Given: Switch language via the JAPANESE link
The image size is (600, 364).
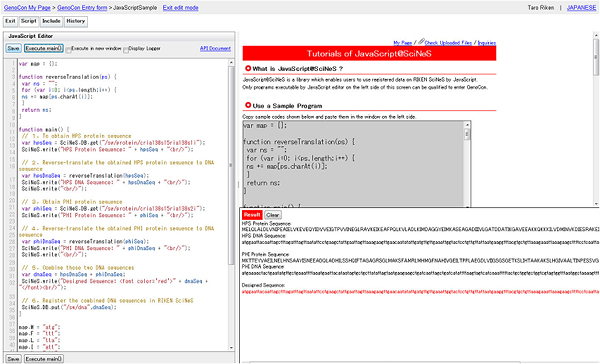Looking at the screenshot, I should 581,8.
